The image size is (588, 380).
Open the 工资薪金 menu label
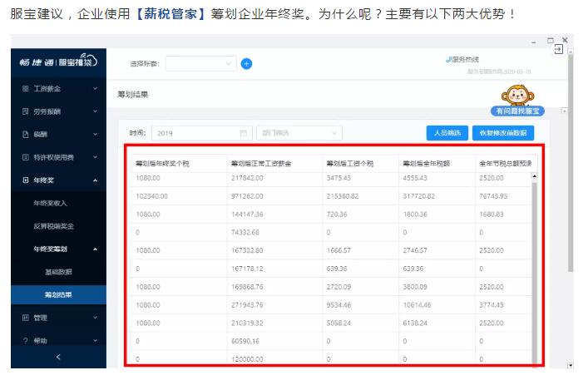(47, 88)
